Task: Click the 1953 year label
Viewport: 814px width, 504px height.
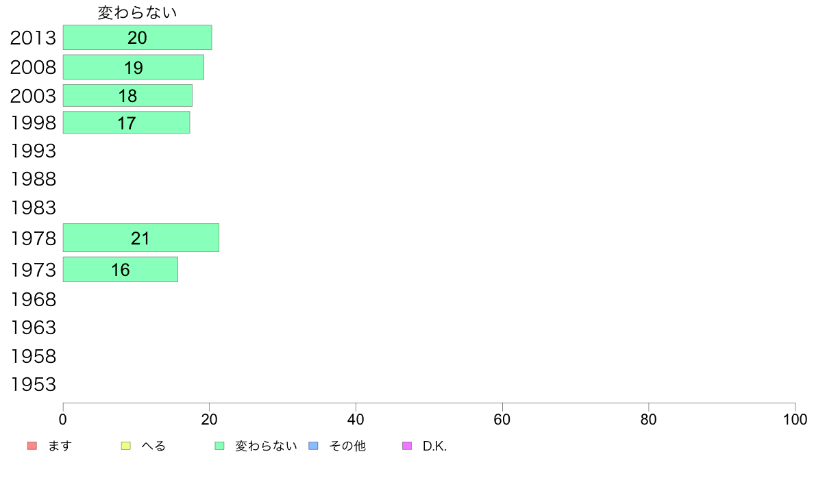Action: [x=33, y=385]
